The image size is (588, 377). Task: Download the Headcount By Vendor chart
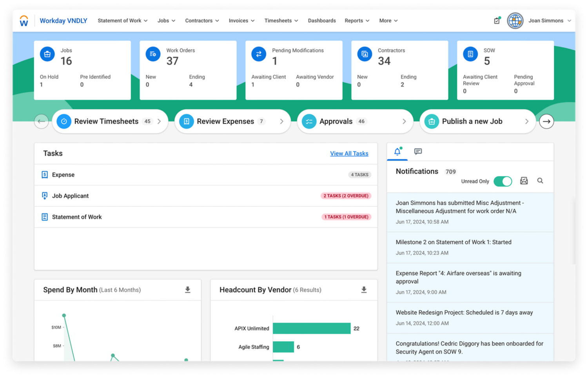[x=364, y=290]
